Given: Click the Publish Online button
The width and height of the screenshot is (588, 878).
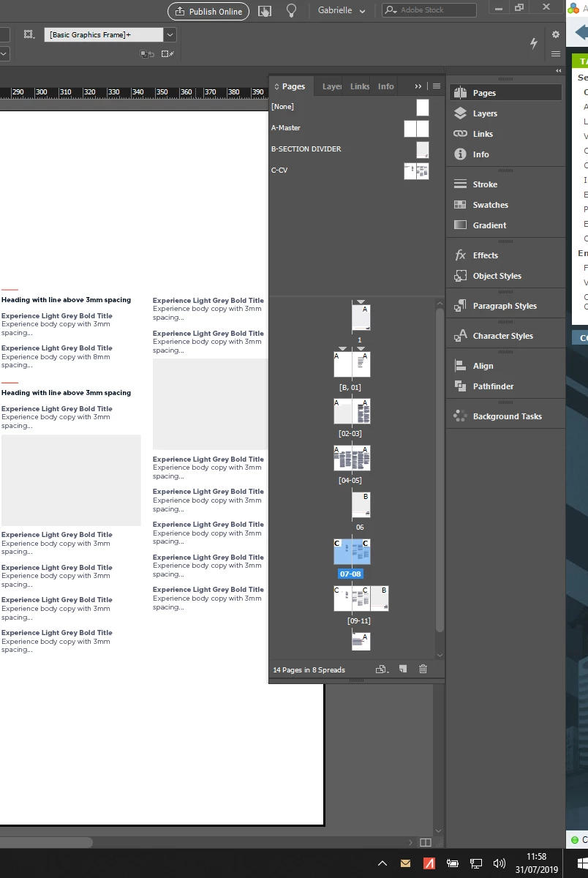Looking at the screenshot, I should pos(208,12).
